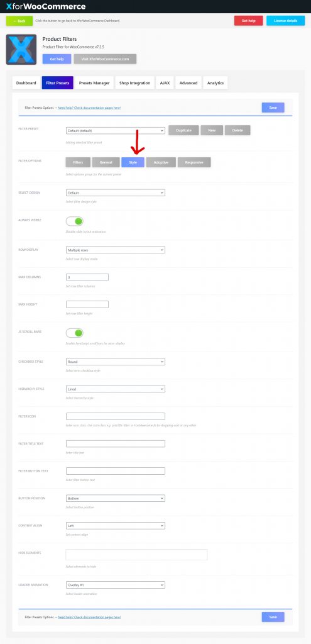Disable the JS Scroll Bars toggle
The height and width of the screenshot is (644, 311).
coord(74,333)
